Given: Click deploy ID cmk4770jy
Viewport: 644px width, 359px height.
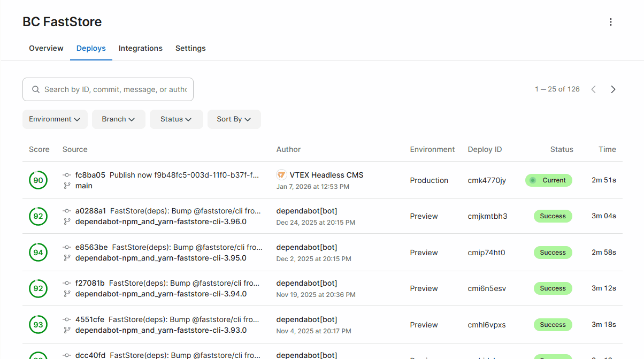Looking at the screenshot, I should click(x=487, y=180).
